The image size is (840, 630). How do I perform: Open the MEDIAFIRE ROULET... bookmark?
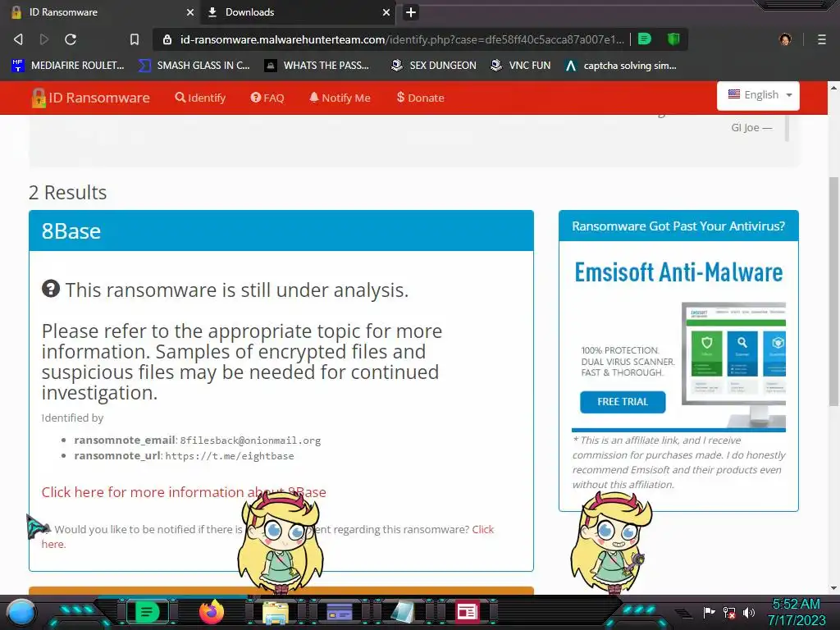(68, 66)
